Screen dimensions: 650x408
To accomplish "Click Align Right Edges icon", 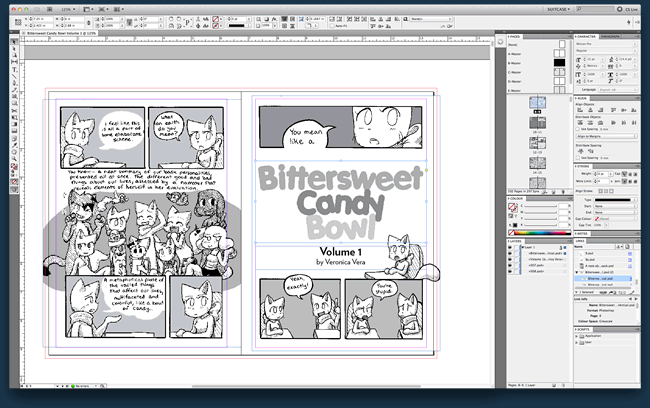I will click(x=601, y=110).
